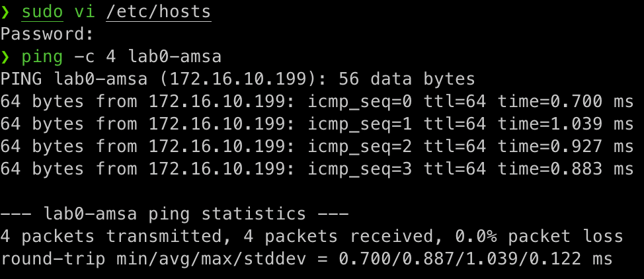Click the icmp_seq=2 text
Screen dimensions: 644x279
tap(360, 147)
